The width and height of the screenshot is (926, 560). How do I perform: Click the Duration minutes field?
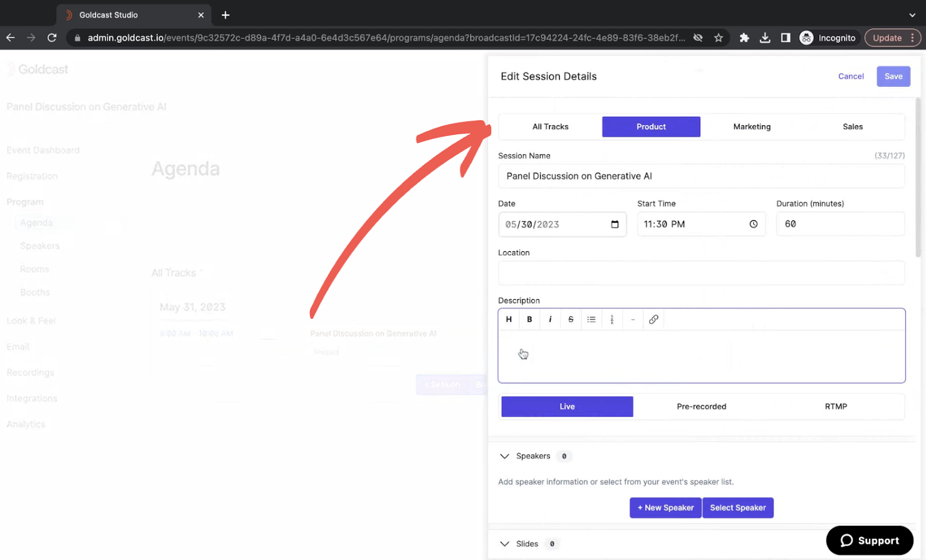840,224
